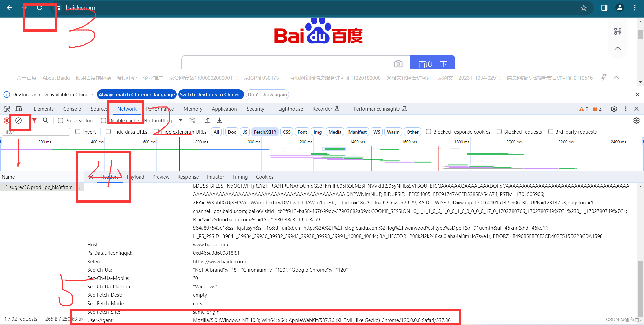Open Baidu image search camera icon
The width and height of the screenshot is (644, 325).
(398, 64)
